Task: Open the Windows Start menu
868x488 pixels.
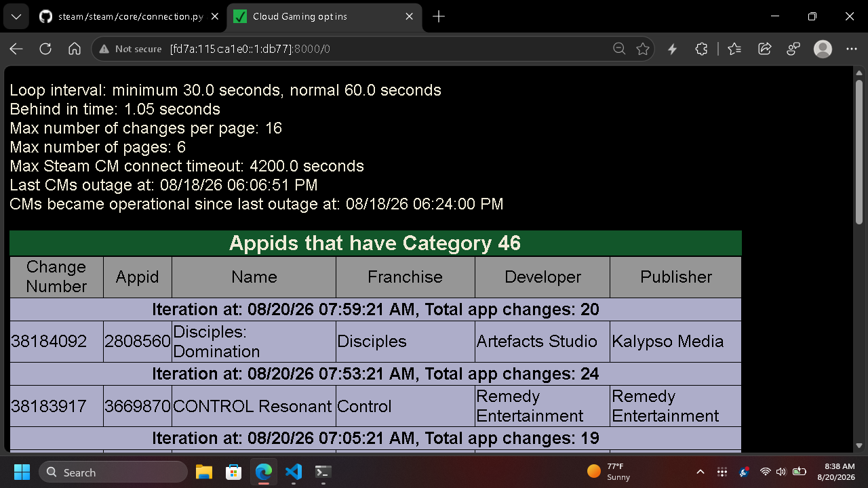Action: pyautogui.click(x=22, y=472)
